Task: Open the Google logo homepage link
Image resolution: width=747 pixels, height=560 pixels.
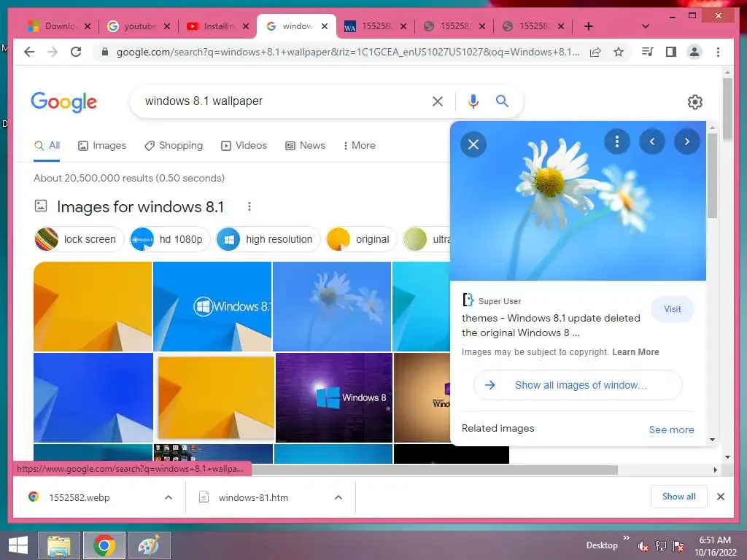Action: click(64, 101)
